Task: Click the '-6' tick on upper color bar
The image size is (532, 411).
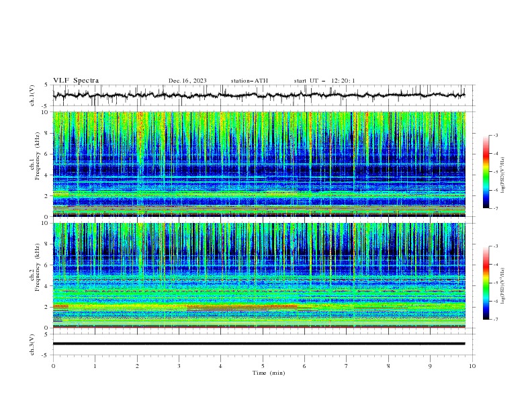Action: coord(496,190)
